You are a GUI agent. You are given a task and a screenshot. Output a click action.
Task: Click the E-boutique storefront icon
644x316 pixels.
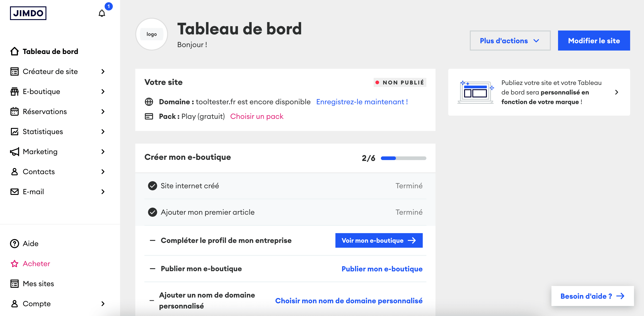click(x=15, y=92)
